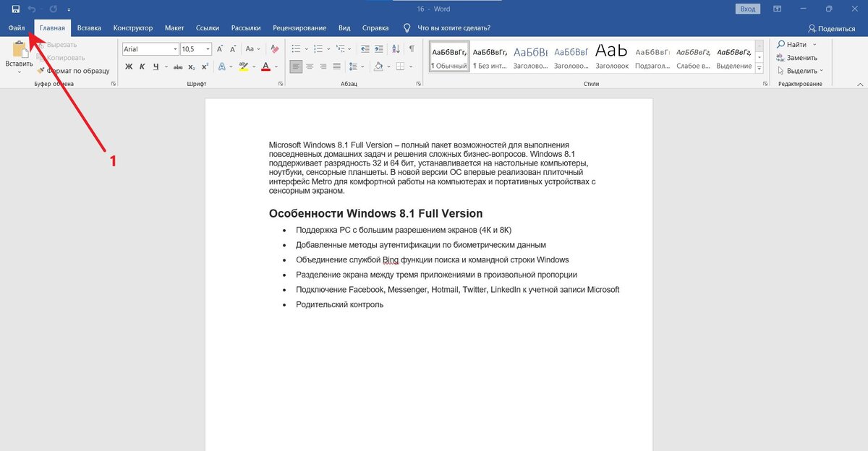
Task: Increase font size with the larger A icon
Action: pos(221,49)
